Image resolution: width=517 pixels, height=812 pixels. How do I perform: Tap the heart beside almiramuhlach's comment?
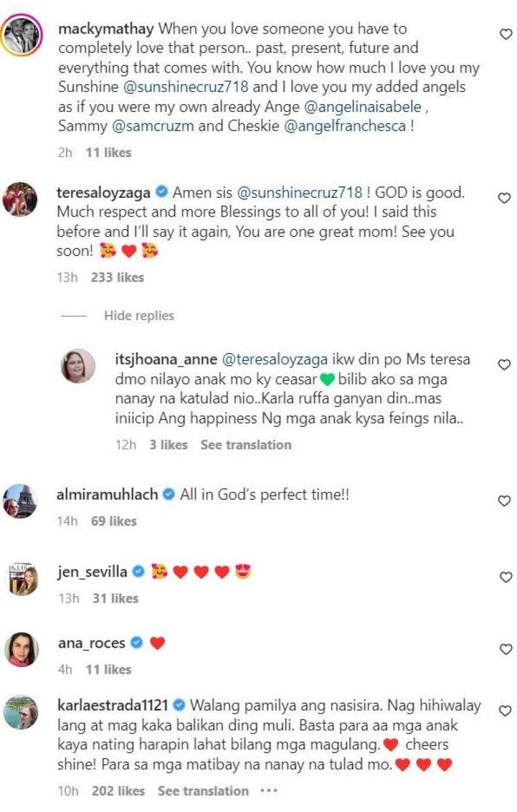click(506, 500)
